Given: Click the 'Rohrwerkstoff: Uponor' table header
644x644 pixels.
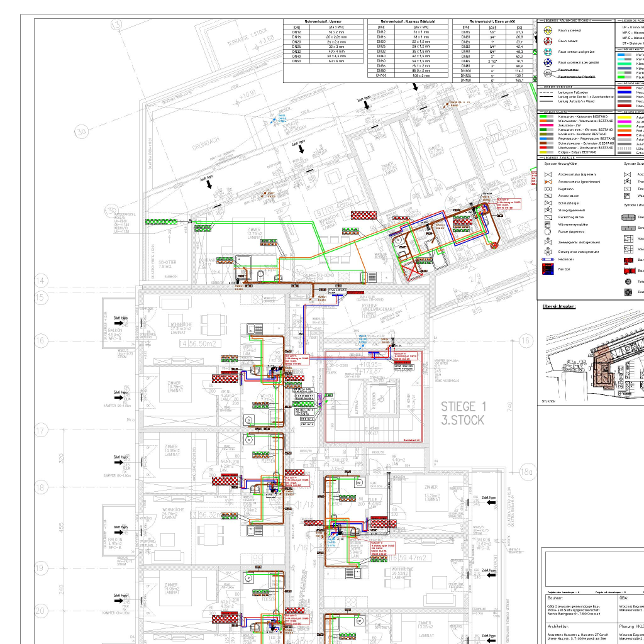Looking at the screenshot, I should tap(323, 21).
